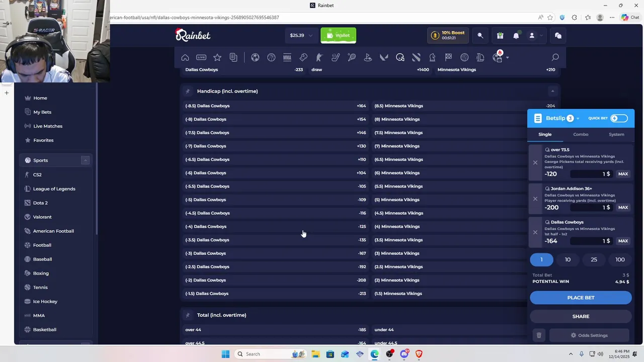Collapse the Handicap market section
This screenshot has height=362, width=644.
click(x=552, y=91)
